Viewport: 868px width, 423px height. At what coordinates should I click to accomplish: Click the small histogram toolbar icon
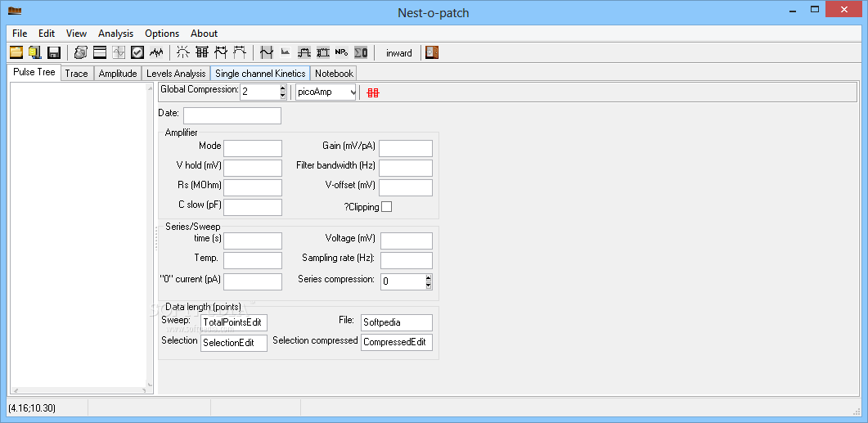pos(286,52)
